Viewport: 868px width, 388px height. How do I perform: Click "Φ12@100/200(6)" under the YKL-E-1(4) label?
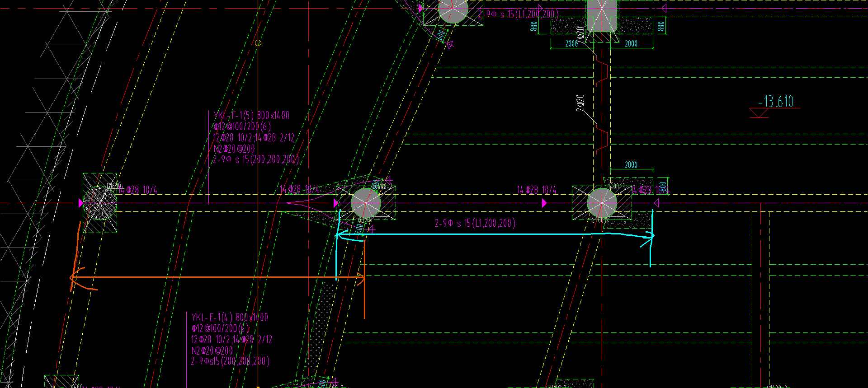[220, 328]
